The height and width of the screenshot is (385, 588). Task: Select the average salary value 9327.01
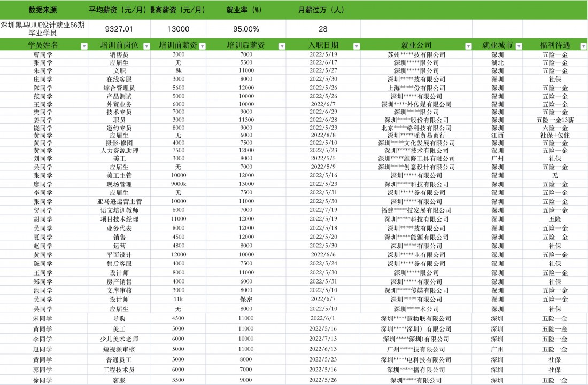click(119, 29)
